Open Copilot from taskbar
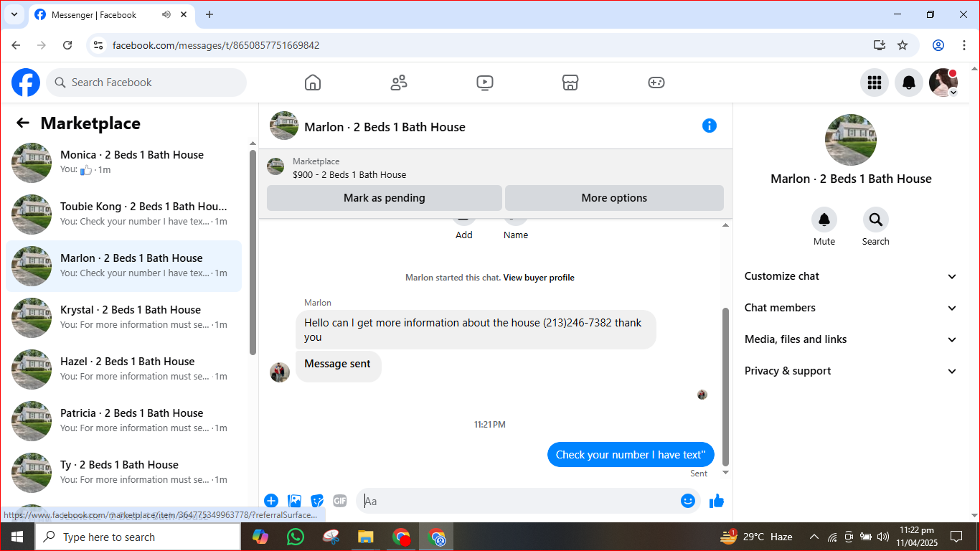Image resolution: width=980 pixels, height=551 pixels. pyautogui.click(x=260, y=537)
